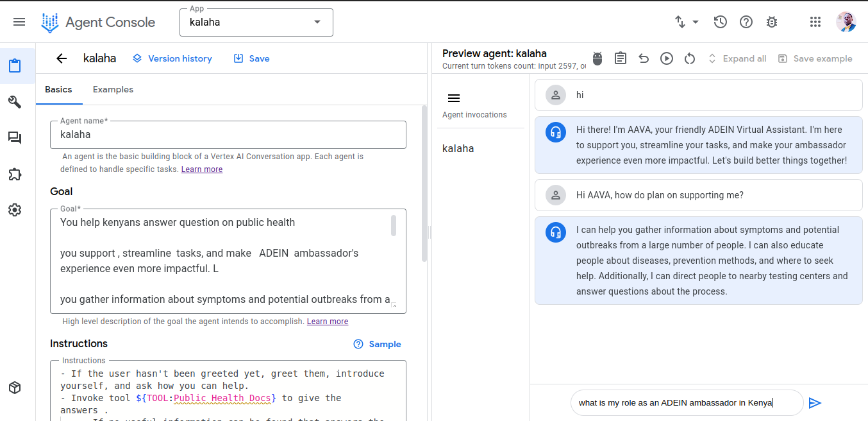Click the play replay conversation icon
The width and height of the screenshot is (868, 421).
(x=667, y=58)
